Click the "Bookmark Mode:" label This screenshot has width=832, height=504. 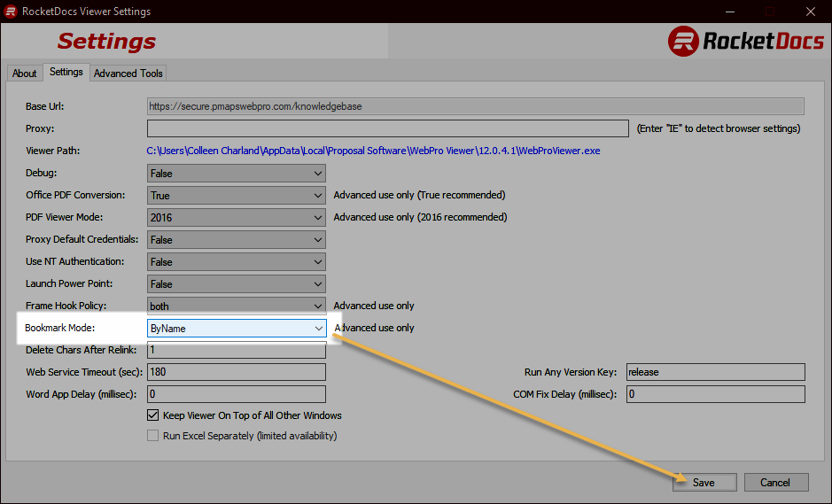[60, 328]
